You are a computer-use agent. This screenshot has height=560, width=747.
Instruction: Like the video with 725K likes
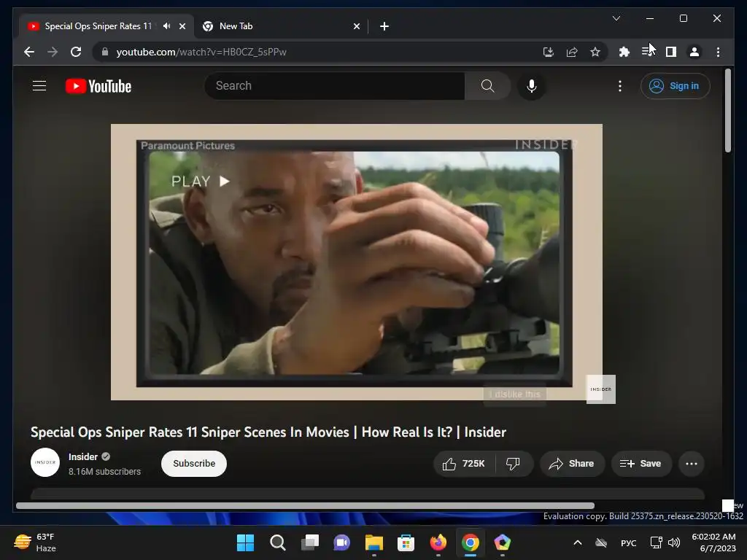coord(463,463)
